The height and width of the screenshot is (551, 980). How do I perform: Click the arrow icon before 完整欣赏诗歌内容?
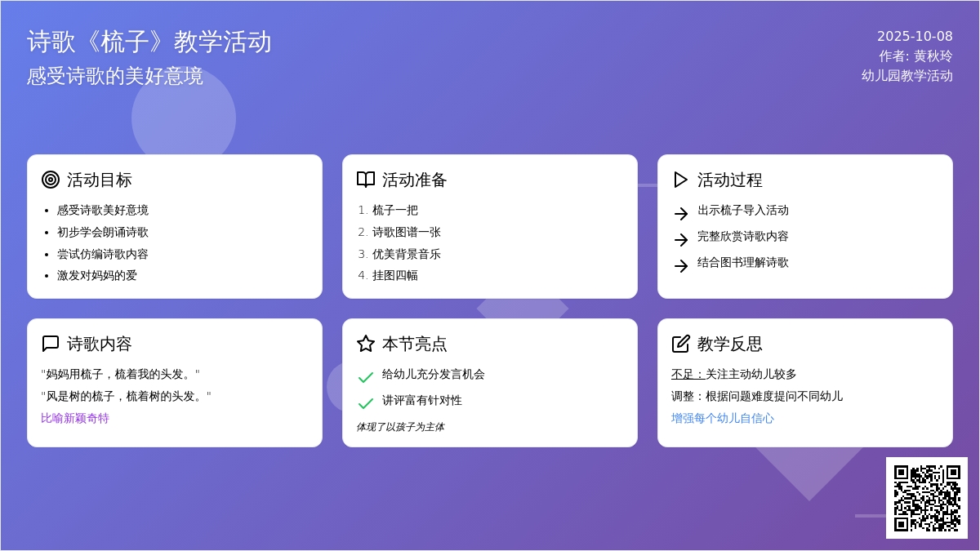[681, 240]
